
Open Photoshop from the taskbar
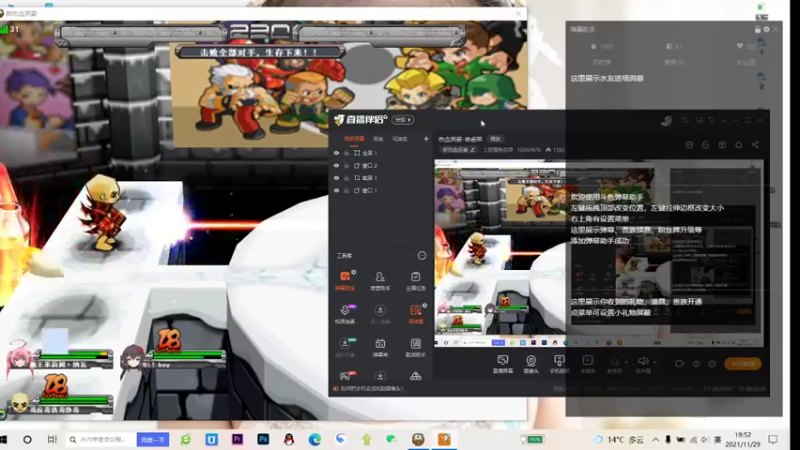pyautogui.click(x=263, y=439)
